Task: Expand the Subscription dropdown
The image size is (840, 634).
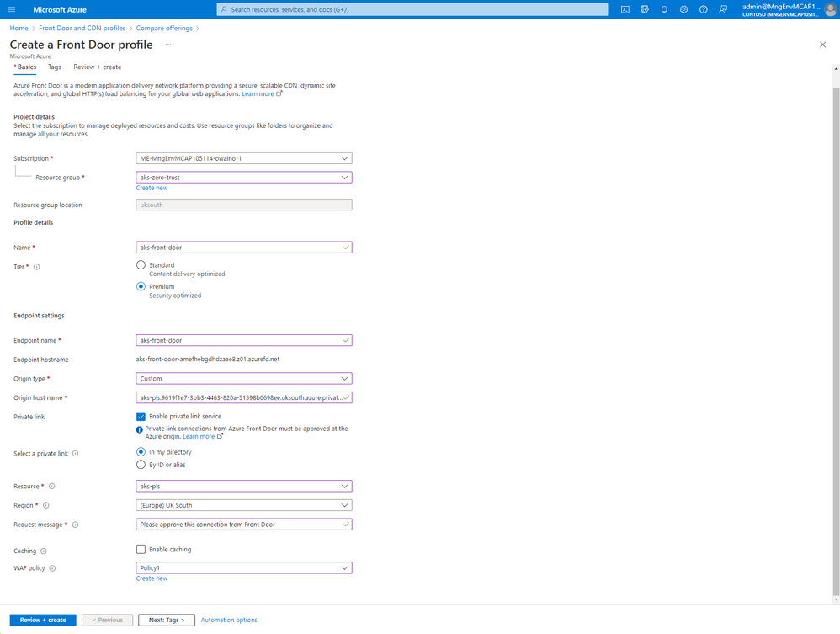Action: point(244,158)
